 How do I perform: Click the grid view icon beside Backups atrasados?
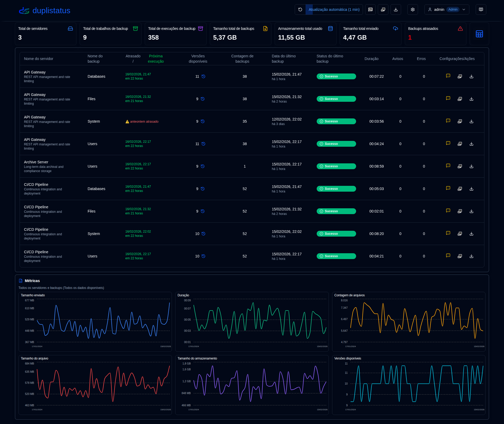(x=479, y=34)
